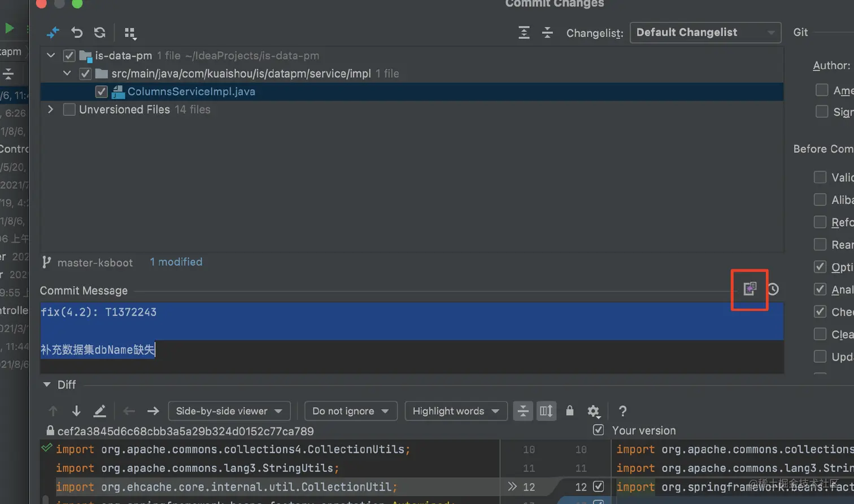Image resolution: width=854 pixels, height=504 pixels.
Task: Toggle the Analyze code checkbox
Action: (x=820, y=289)
